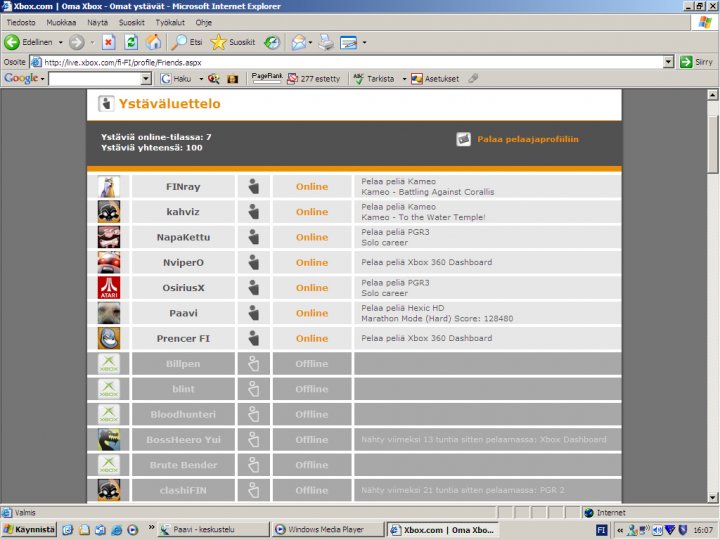Open FINray's profile link
720x540 pixels.
183,186
